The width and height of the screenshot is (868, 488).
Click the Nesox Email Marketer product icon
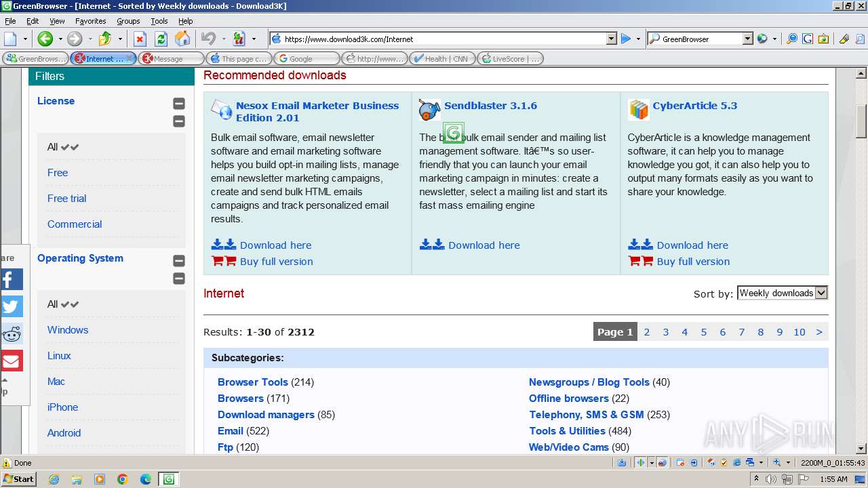(221, 109)
